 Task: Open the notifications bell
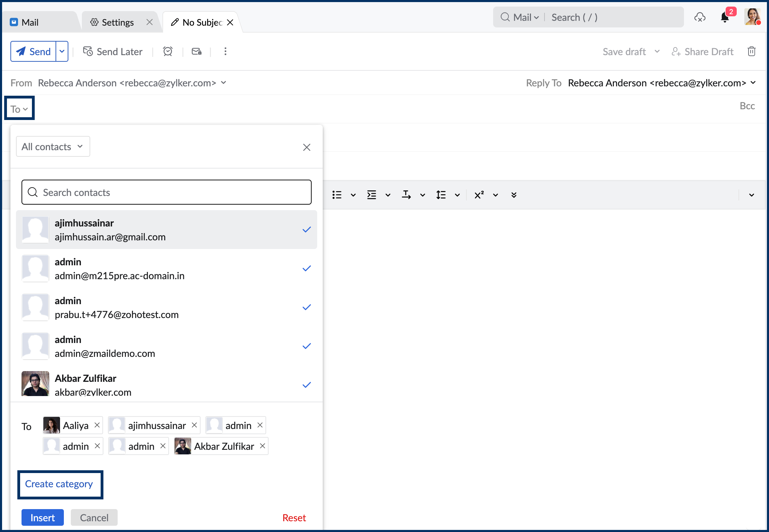725,17
